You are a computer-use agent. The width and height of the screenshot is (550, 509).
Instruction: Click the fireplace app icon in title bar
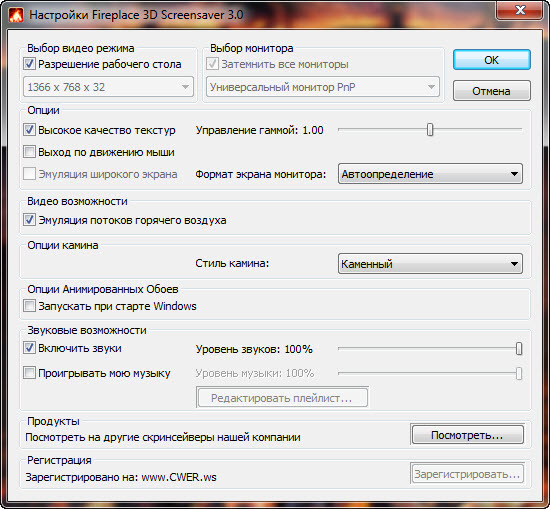pyautogui.click(x=16, y=15)
